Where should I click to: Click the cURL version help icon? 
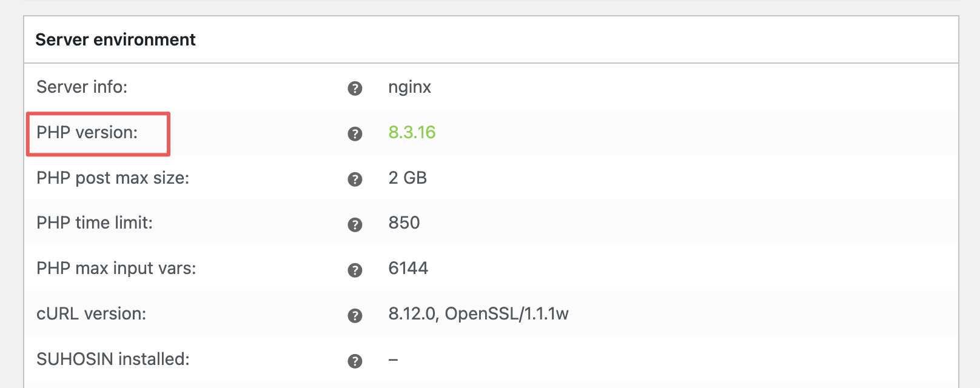coord(355,316)
